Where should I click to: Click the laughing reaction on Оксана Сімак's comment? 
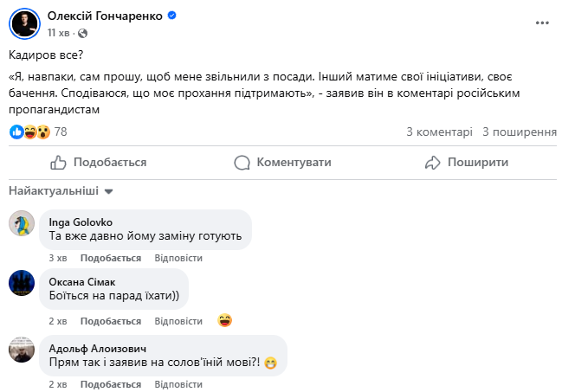(x=224, y=320)
